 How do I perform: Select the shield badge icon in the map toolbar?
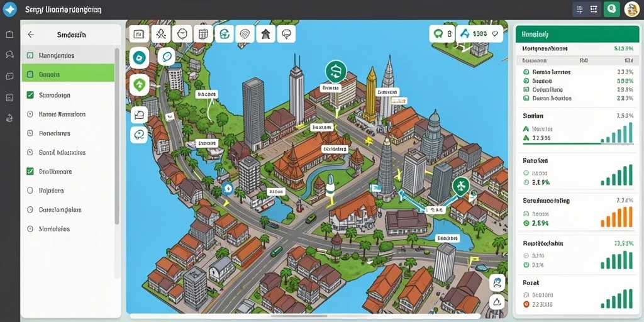(x=246, y=34)
